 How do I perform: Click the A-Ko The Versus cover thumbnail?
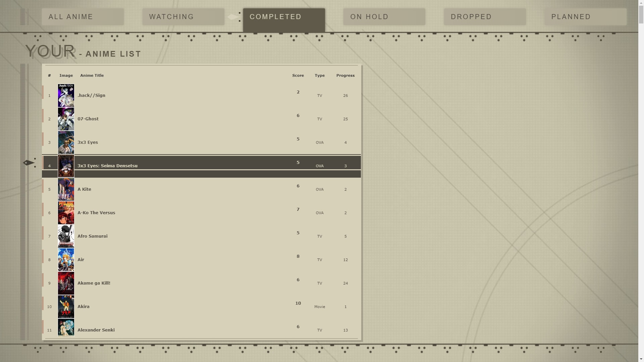[x=66, y=213]
